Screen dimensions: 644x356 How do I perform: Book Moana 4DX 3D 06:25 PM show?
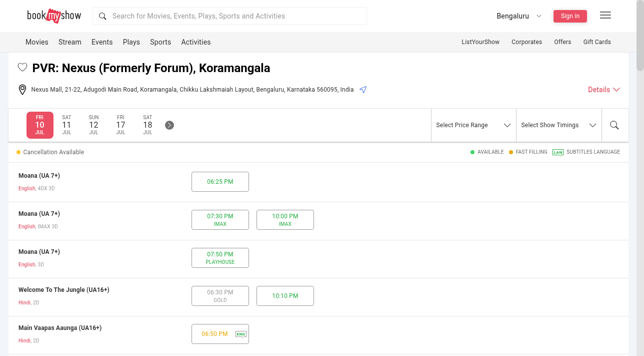pos(220,182)
